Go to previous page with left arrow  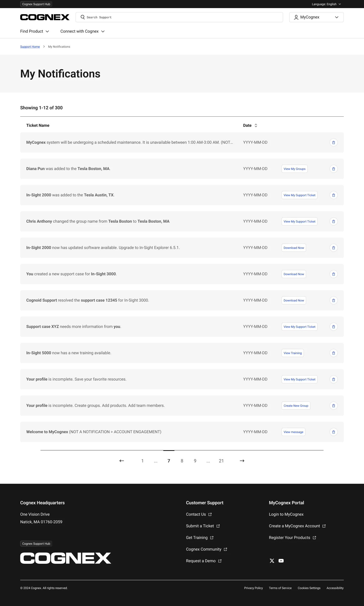(x=122, y=461)
